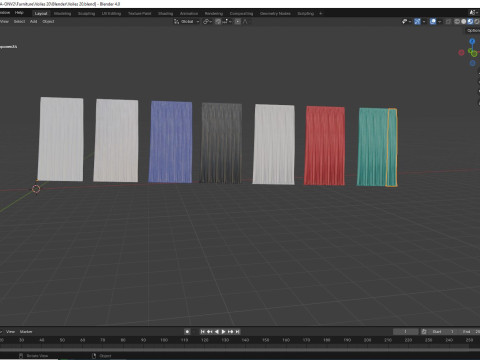Expand the gizmo settings dropdown arrow
This screenshot has height=360, width=480.
[424, 22]
